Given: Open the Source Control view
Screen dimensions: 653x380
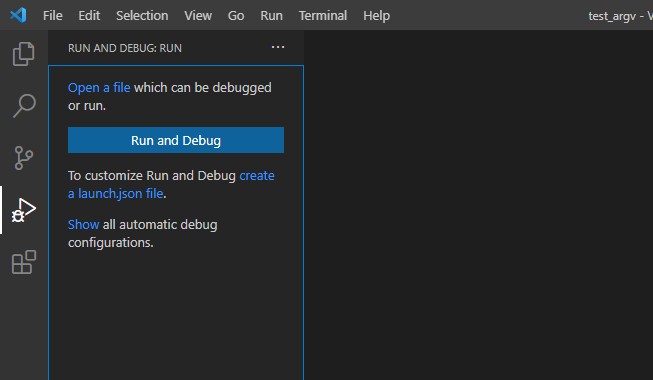Looking at the screenshot, I should 24,158.
